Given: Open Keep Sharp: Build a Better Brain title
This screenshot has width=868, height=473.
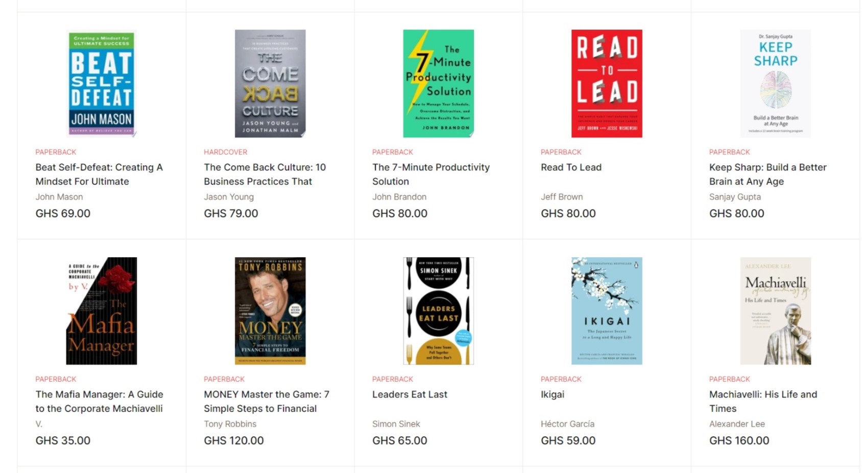Looking at the screenshot, I should 767,175.
